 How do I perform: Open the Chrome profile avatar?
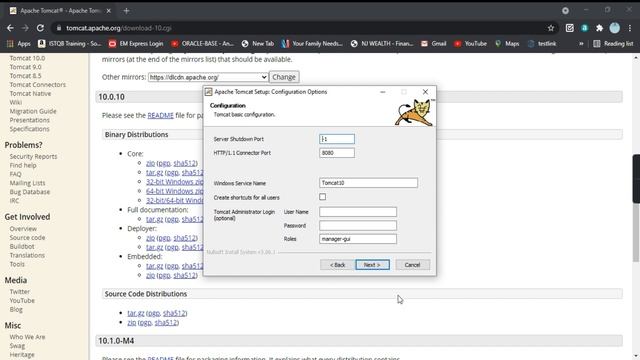coord(614,28)
